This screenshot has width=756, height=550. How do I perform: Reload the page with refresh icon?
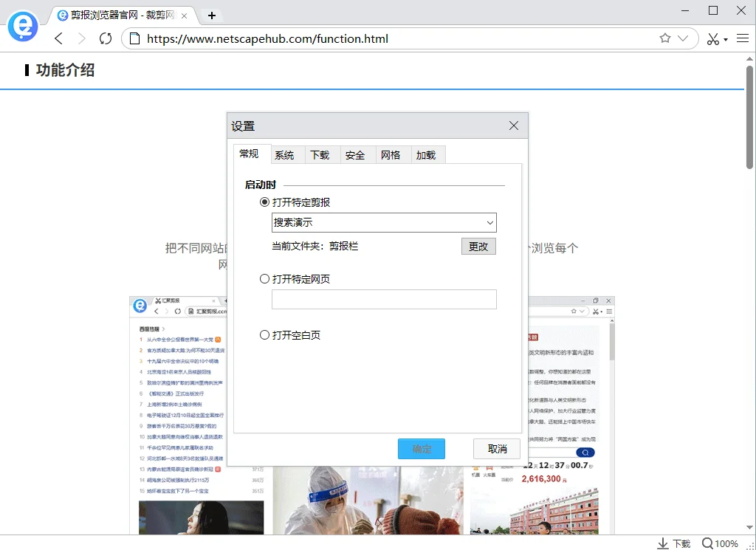tap(105, 38)
